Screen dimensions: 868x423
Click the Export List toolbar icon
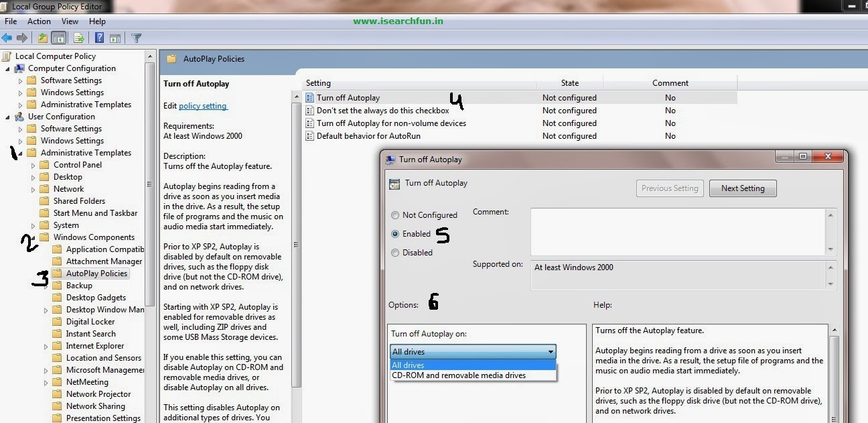click(78, 38)
